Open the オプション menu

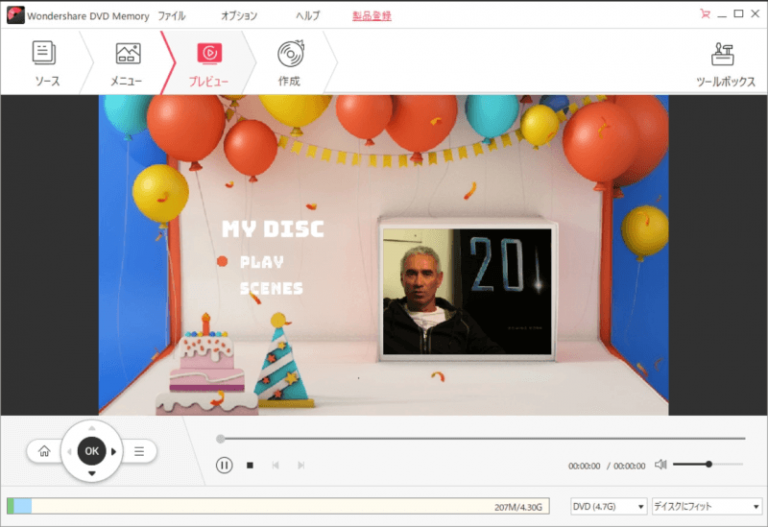pos(238,16)
